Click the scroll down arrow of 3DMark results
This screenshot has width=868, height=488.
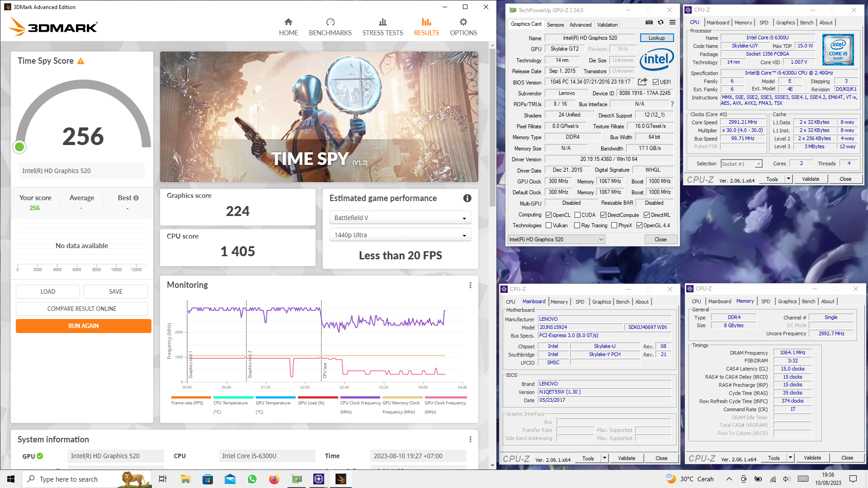pos(492,465)
